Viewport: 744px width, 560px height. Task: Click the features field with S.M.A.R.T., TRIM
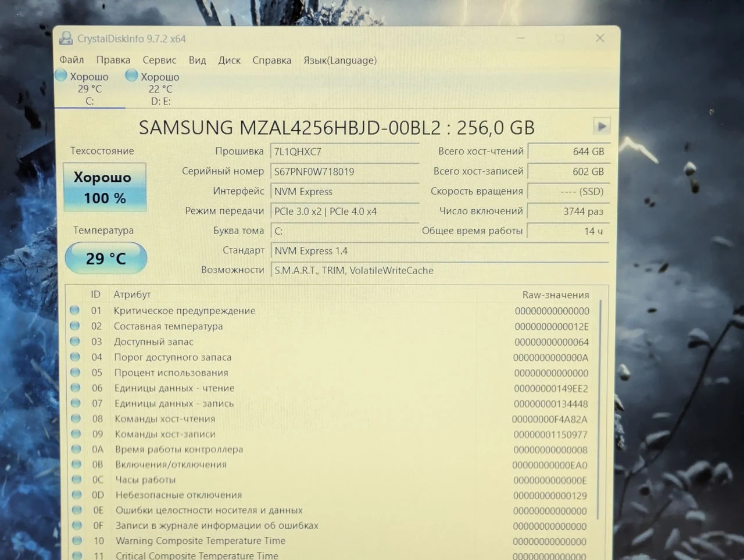point(440,271)
